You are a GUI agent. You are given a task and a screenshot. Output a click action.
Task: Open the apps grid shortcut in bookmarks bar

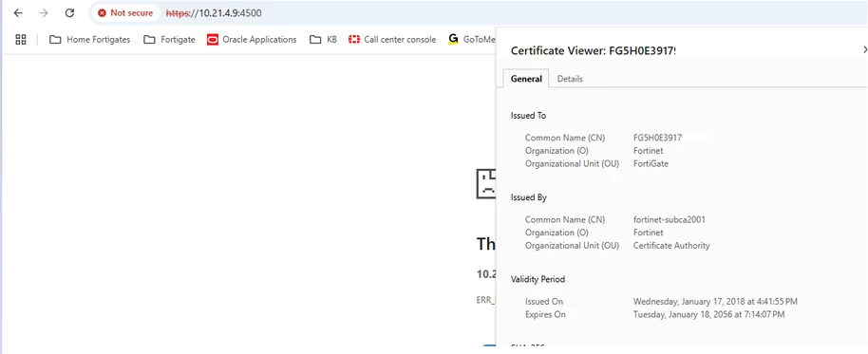point(21,39)
